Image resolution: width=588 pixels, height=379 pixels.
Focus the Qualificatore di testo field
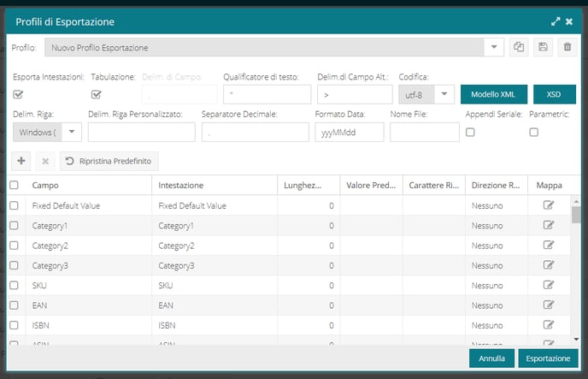[267, 95]
